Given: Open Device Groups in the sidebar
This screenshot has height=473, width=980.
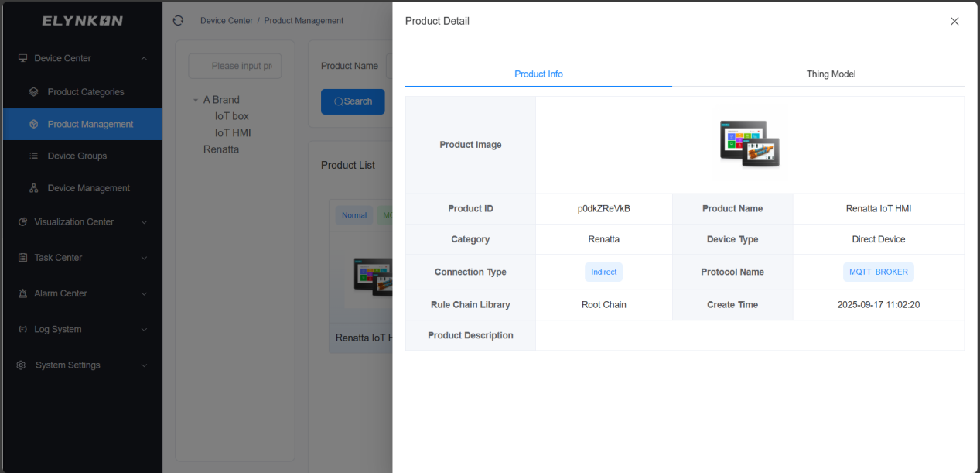Looking at the screenshot, I should pos(82,156).
